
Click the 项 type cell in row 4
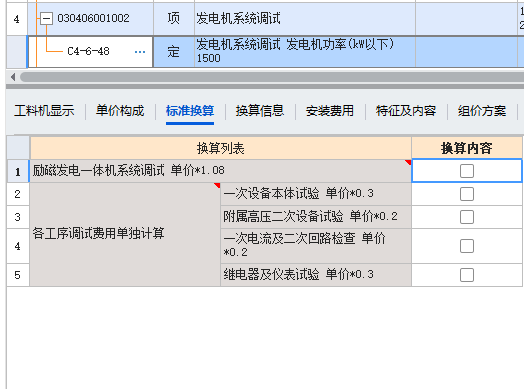point(174,19)
